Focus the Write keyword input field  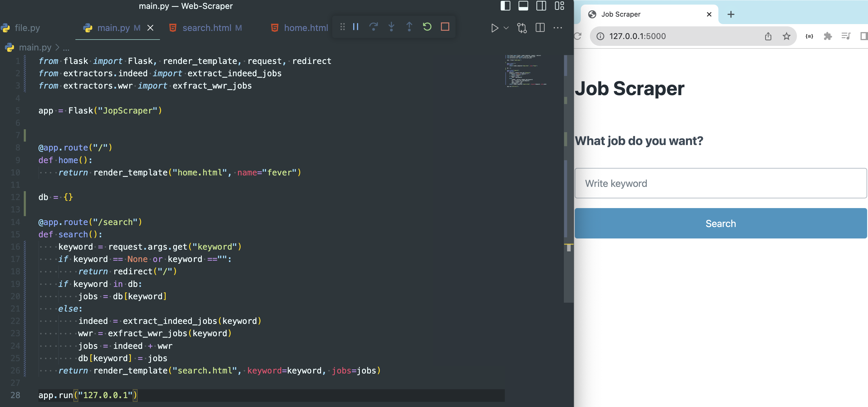[x=720, y=183]
